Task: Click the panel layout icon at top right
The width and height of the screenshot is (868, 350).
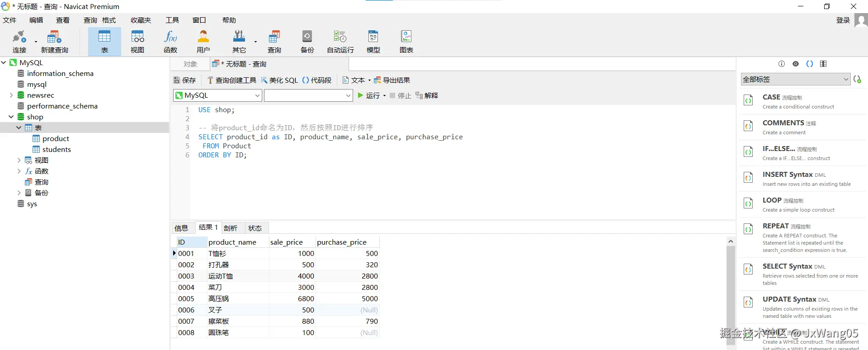Action: pos(823,64)
